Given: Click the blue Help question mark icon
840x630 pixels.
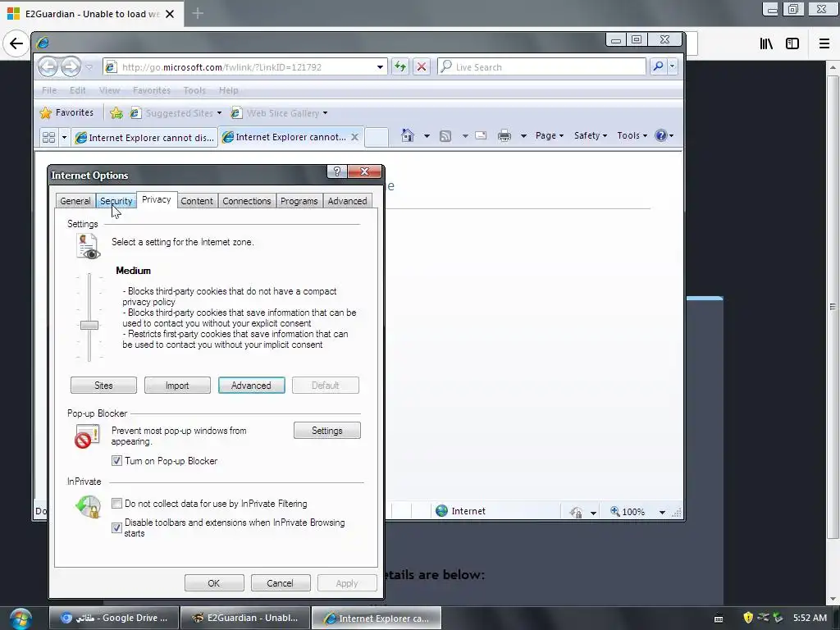Looking at the screenshot, I should (661, 135).
